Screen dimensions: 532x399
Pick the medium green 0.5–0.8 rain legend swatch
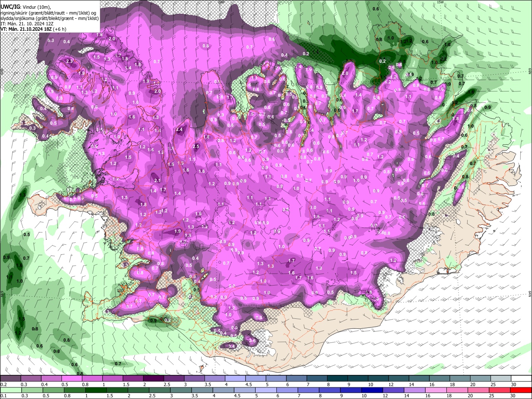pos(53,390)
